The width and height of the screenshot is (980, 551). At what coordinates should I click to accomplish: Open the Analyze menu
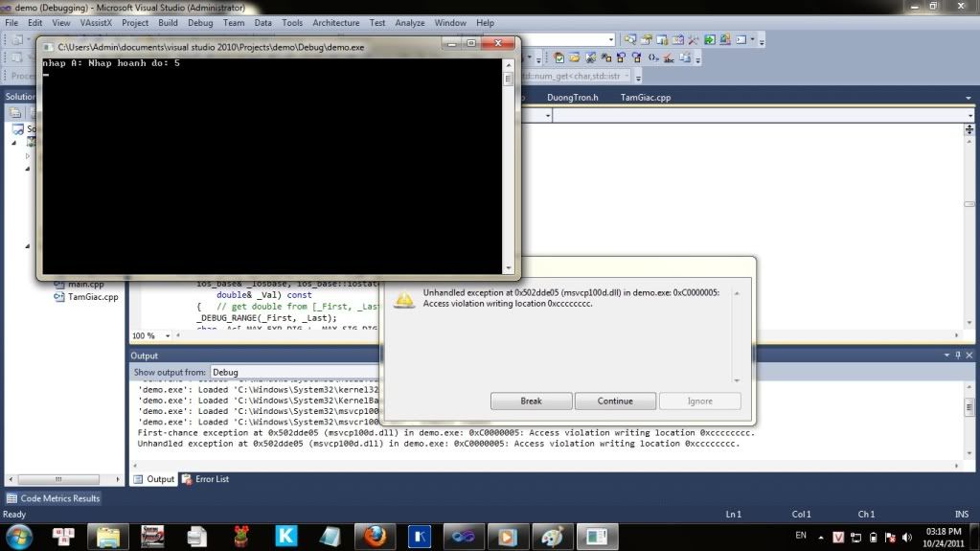[409, 22]
